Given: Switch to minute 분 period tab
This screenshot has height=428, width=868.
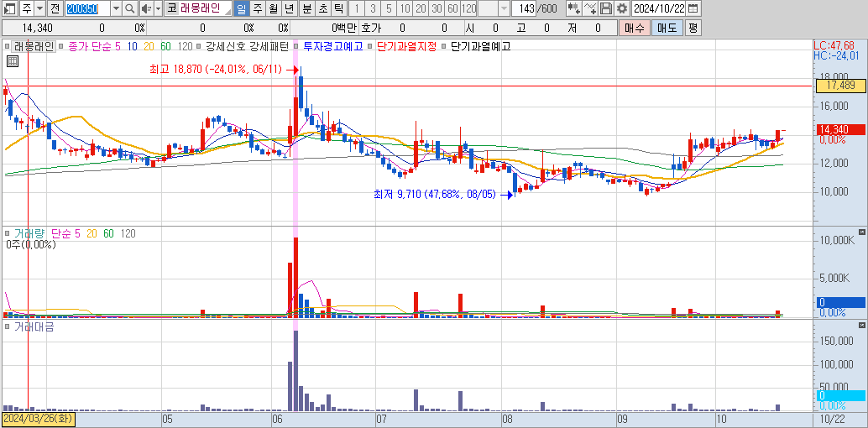Looking at the screenshot, I should click(x=307, y=8).
